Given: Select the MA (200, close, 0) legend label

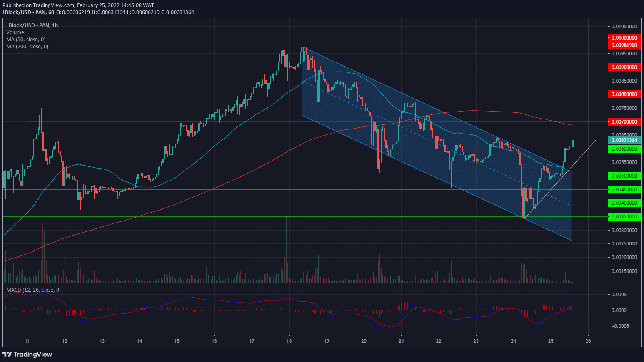Looking at the screenshot, I should [x=27, y=46].
